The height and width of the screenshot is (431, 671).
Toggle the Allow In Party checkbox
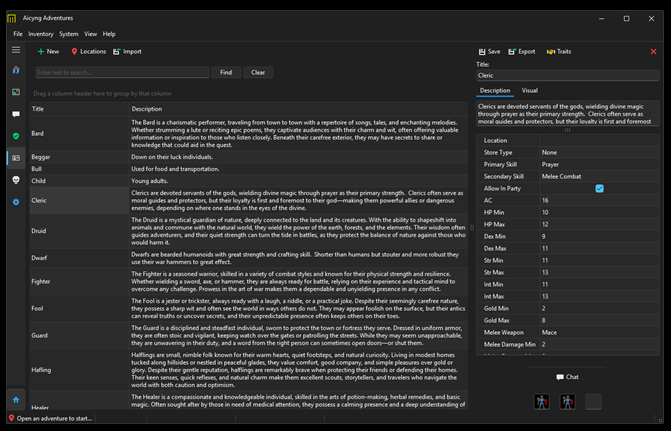click(599, 188)
